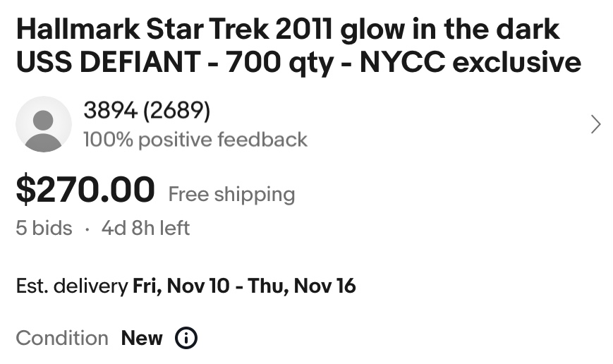613x364 pixels.
Task: Open seller username 3894
Action: (109, 110)
